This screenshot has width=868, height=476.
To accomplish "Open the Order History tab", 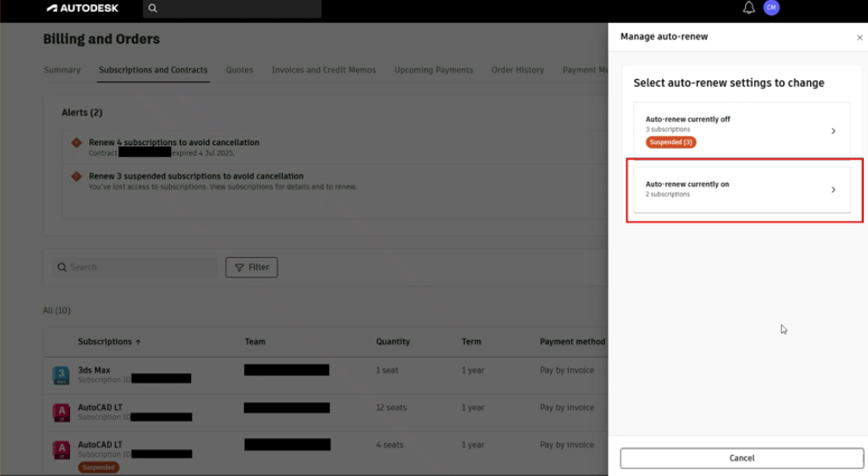I will (518, 70).
